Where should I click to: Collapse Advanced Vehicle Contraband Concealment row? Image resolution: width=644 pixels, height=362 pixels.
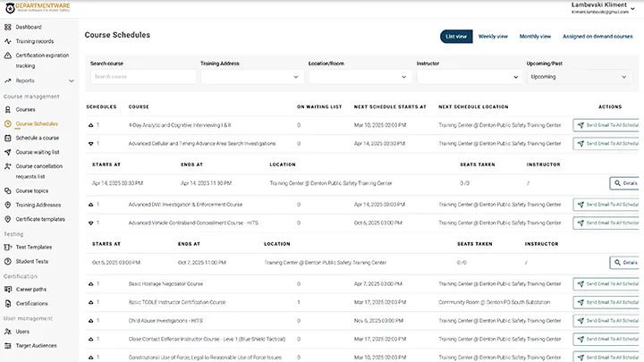click(x=90, y=223)
